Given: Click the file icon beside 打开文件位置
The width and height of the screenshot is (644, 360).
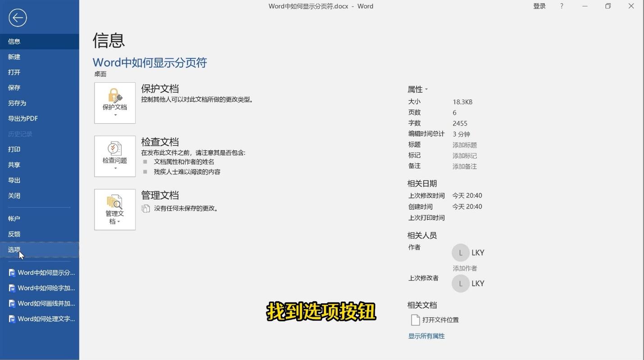Looking at the screenshot, I should point(415,320).
